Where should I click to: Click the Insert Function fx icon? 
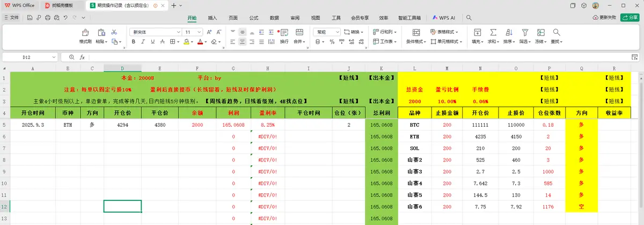[82, 57]
